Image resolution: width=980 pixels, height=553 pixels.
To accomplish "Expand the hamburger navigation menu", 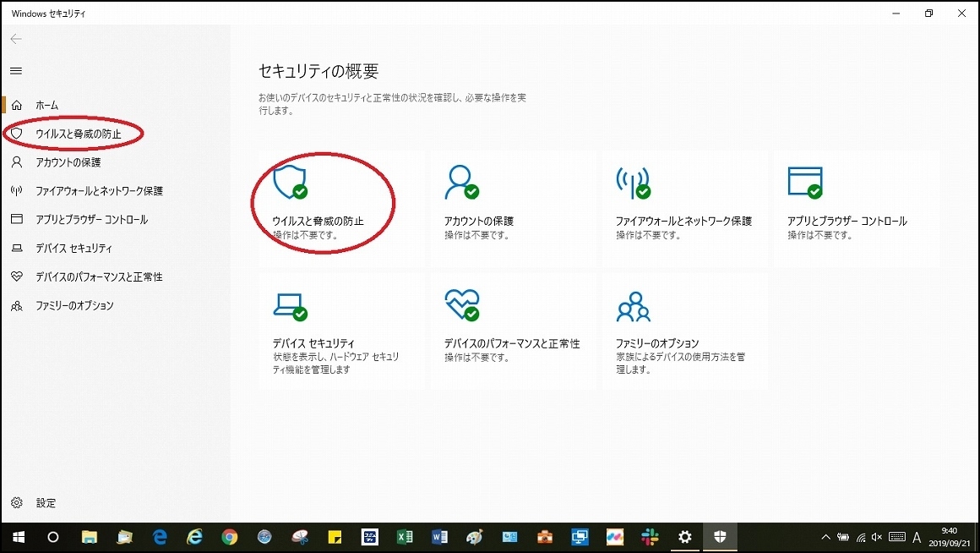I will click(x=16, y=71).
